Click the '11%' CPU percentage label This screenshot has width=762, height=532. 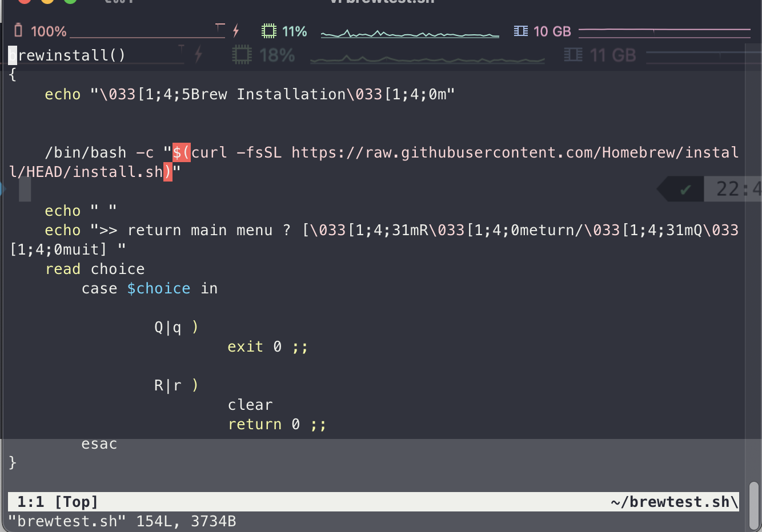pyautogui.click(x=295, y=31)
